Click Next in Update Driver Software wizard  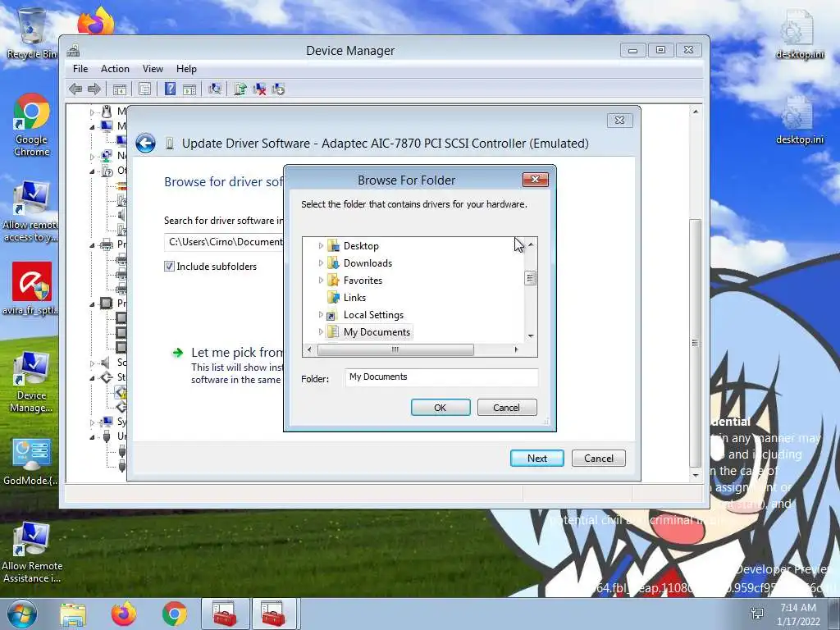pyautogui.click(x=536, y=459)
